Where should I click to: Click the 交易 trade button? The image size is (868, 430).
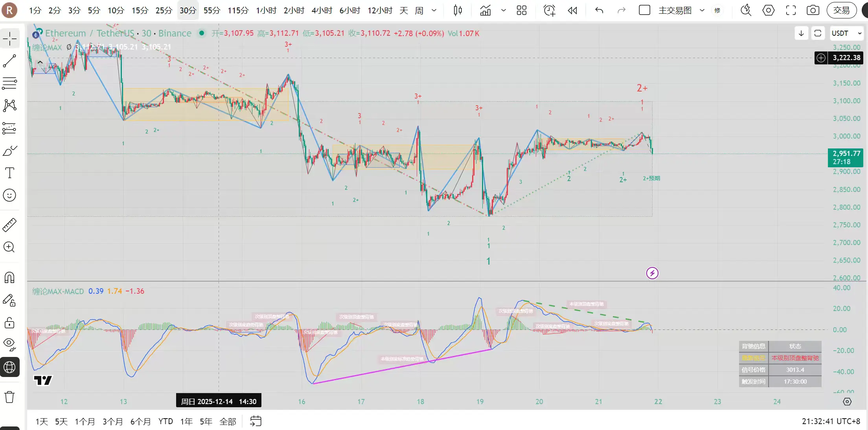pyautogui.click(x=842, y=11)
